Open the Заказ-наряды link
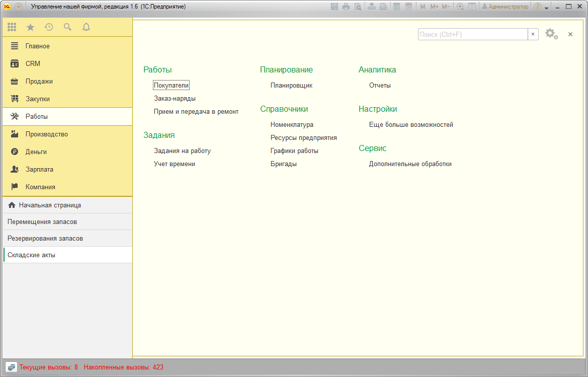This screenshot has width=588, height=377. (175, 98)
